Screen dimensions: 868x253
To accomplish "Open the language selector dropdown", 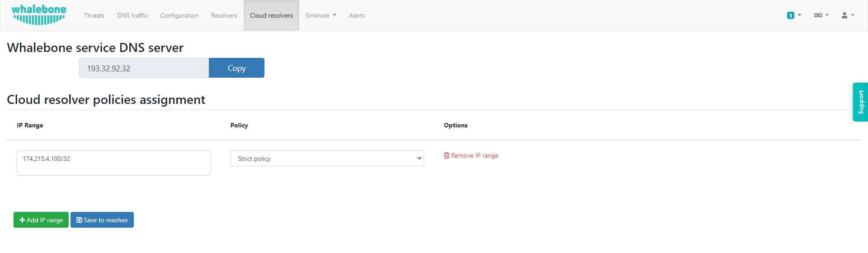I will [x=821, y=15].
